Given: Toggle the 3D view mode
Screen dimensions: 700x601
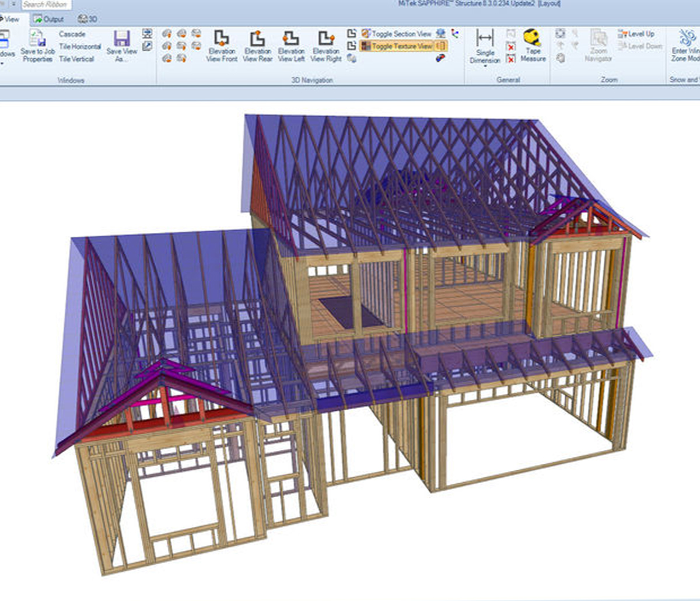Looking at the screenshot, I should tap(85, 18).
